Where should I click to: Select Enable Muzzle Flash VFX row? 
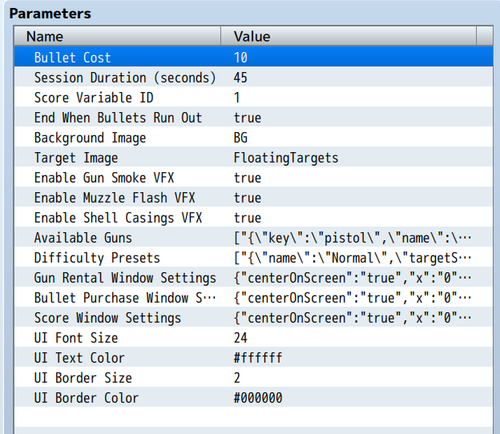pos(253,197)
